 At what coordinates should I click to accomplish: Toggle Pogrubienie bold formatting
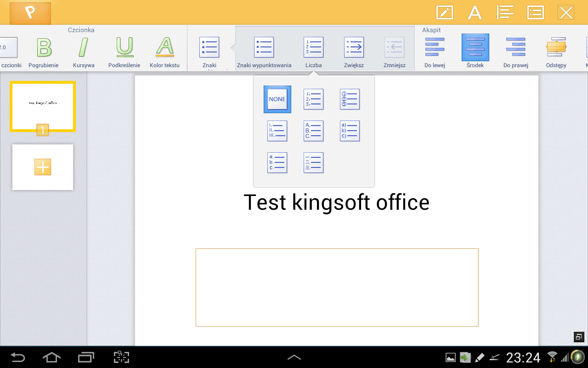pyautogui.click(x=44, y=52)
